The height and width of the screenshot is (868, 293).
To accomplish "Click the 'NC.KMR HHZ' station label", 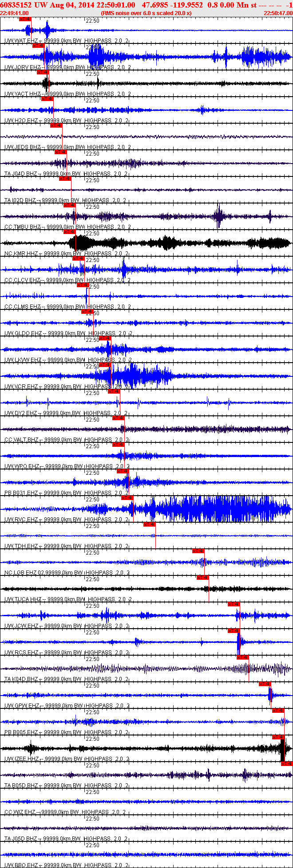I will click(x=21, y=254).
